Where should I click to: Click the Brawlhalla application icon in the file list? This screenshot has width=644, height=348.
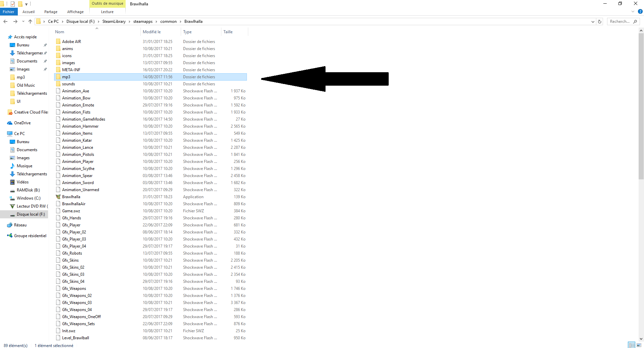pyautogui.click(x=58, y=197)
